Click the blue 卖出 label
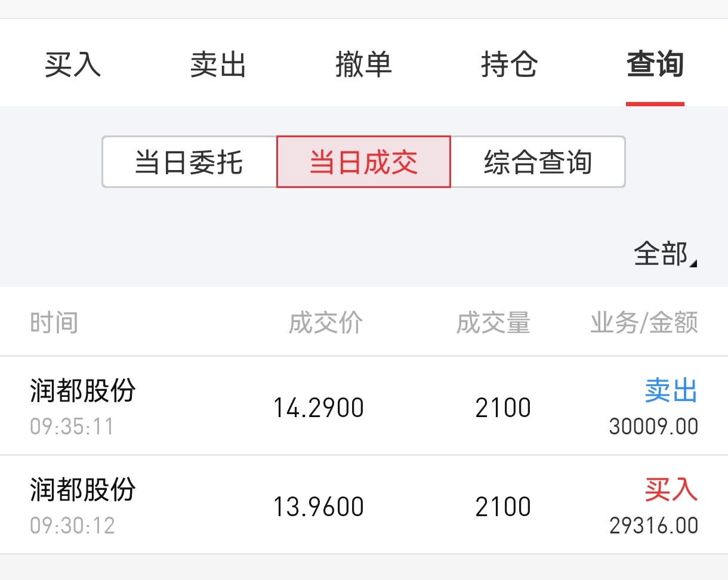Viewport: 728px width, 580px height. 671,391
